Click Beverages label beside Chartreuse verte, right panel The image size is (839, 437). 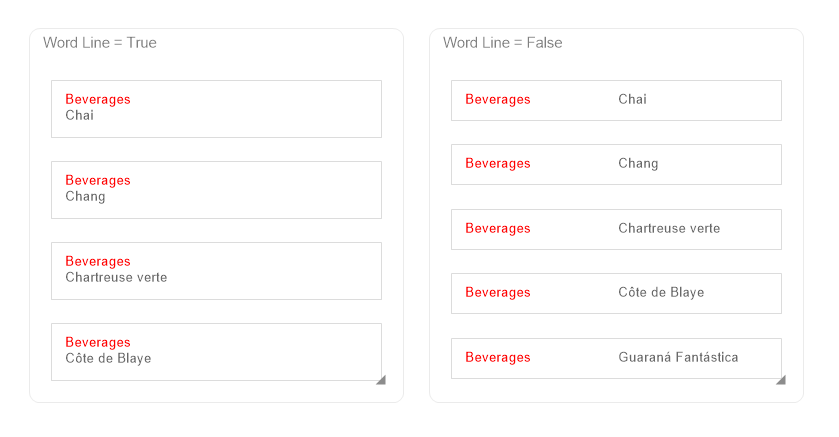498,229
